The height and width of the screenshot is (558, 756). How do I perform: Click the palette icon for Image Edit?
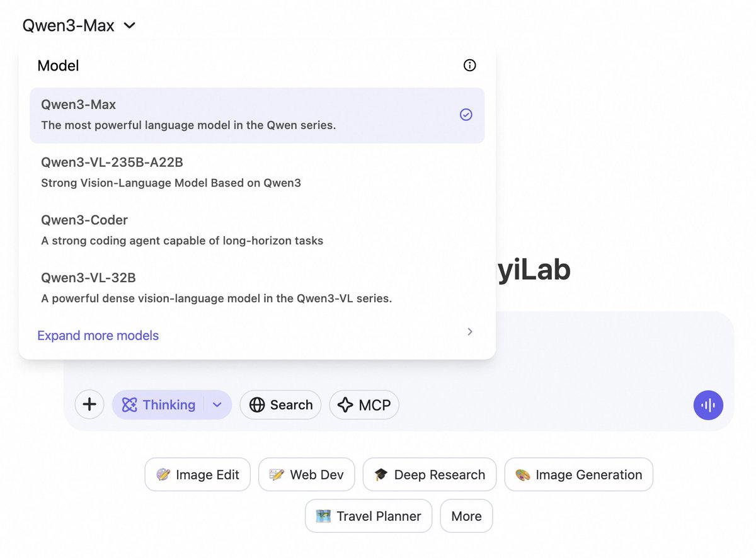(163, 475)
